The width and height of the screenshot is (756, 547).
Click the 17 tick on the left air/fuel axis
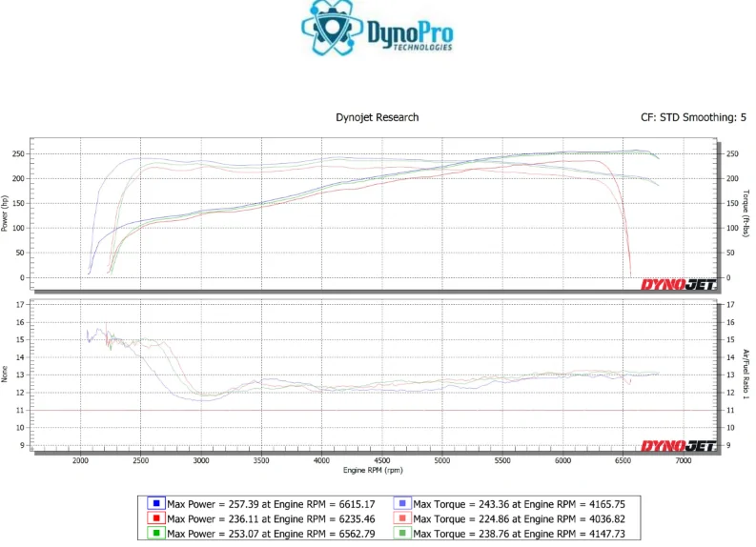click(20, 305)
